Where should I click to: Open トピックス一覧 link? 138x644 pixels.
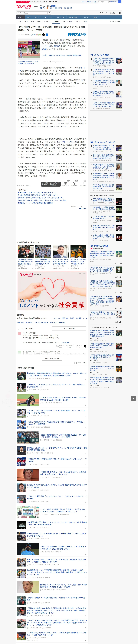tap(115, 21)
